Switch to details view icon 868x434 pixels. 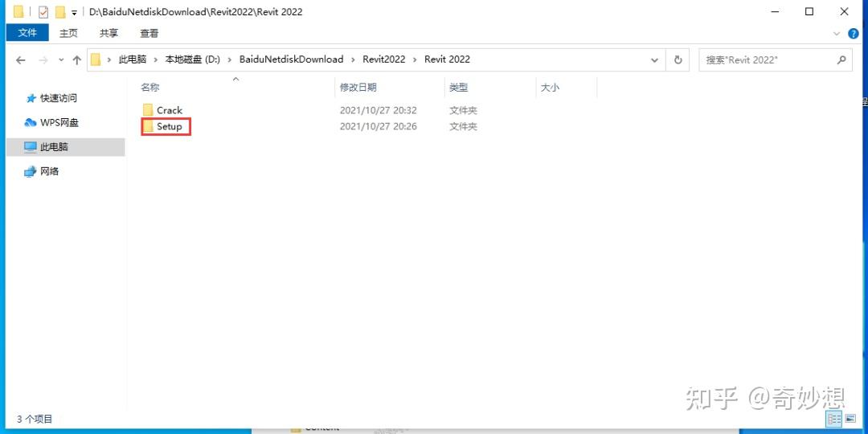pyautogui.click(x=834, y=419)
